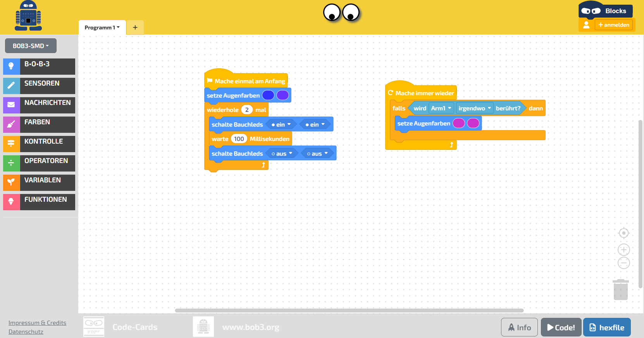This screenshot has height=338, width=644.
Task: Open the BOB3-SMD device dropdown
Action: (x=31, y=46)
